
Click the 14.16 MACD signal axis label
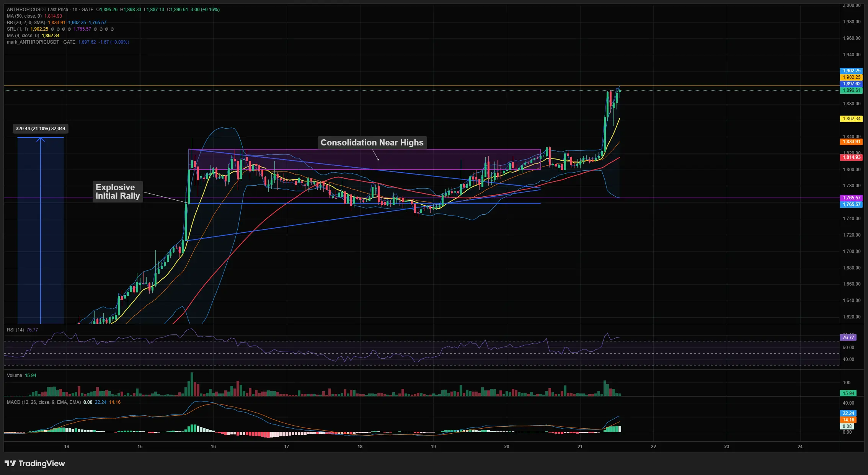point(848,420)
